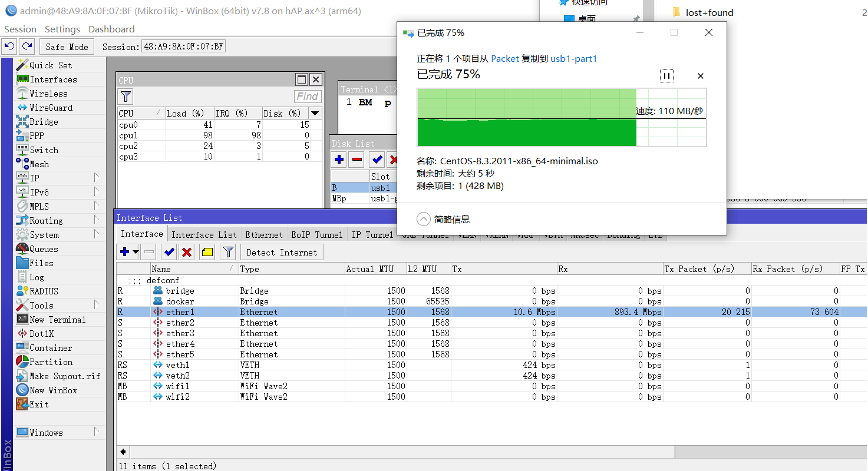Image resolution: width=868 pixels, height=471 pixels.
Task: Click the Detect Internet button
Action: [x=282, y=253]
